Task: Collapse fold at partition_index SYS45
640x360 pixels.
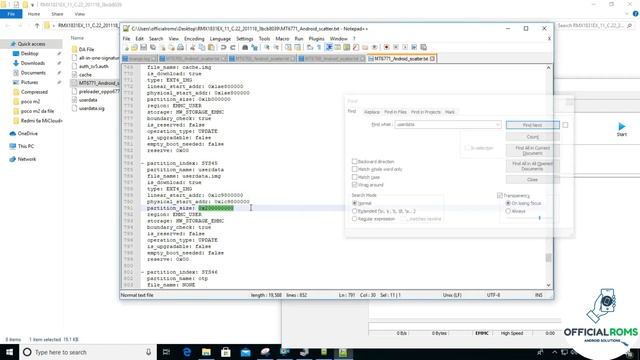Action: tap(142, 163)
